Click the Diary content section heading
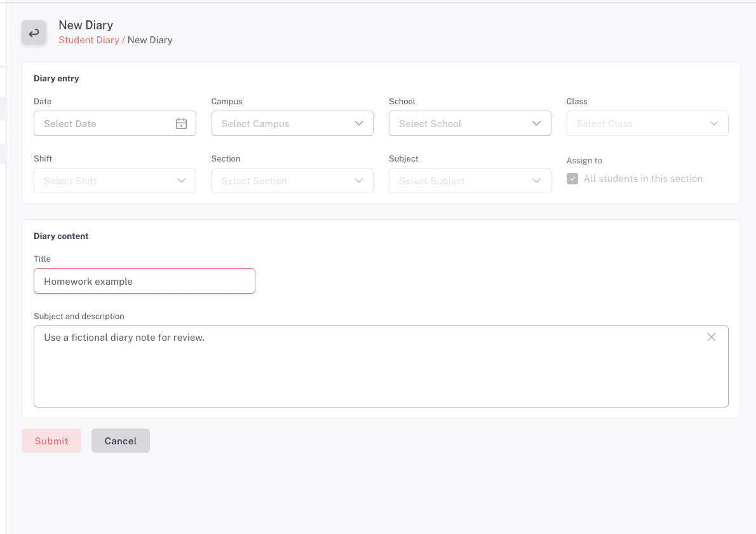The height and width of the screenshot is (534, 756). click(x=61, y=236)
